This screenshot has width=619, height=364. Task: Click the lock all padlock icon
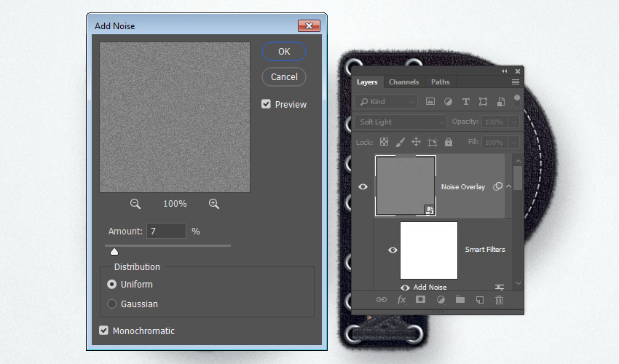449,142
